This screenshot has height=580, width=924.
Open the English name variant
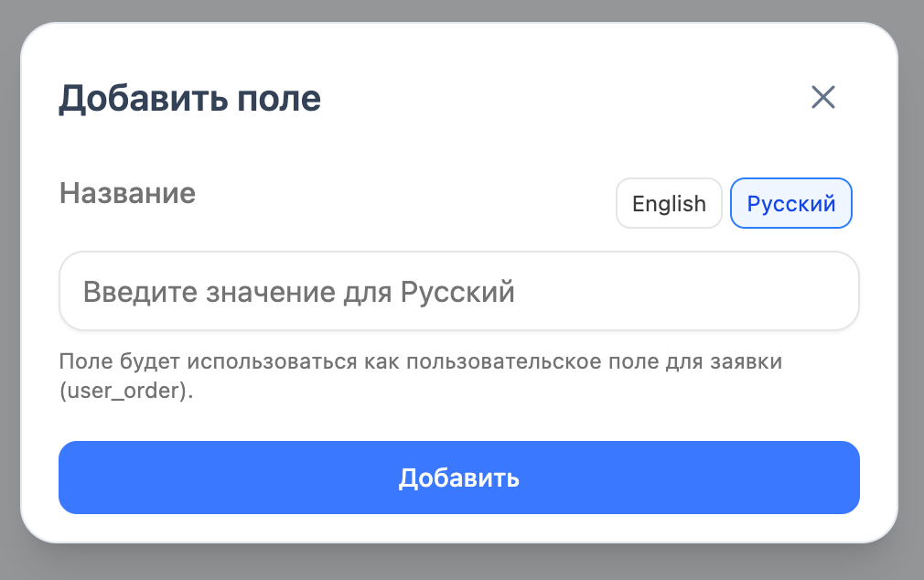pos(669,203)
